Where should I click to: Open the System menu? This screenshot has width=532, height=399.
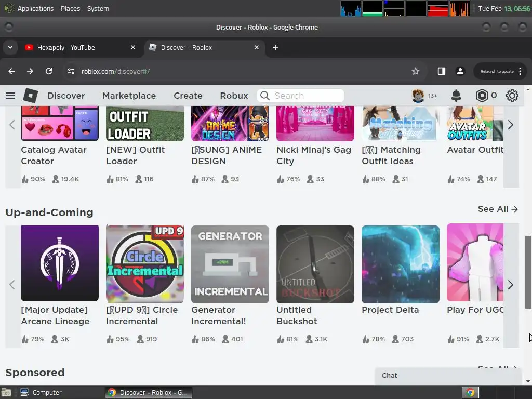98,8
